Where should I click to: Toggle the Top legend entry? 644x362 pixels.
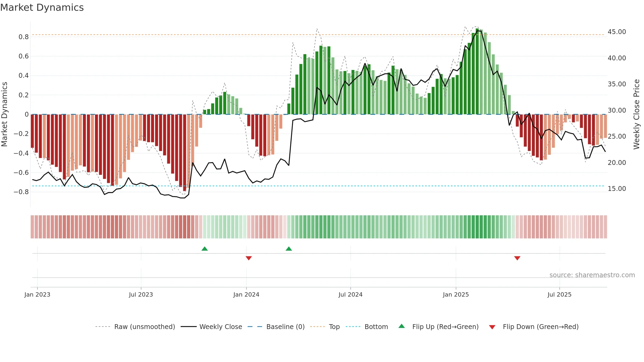click(325, 327)
